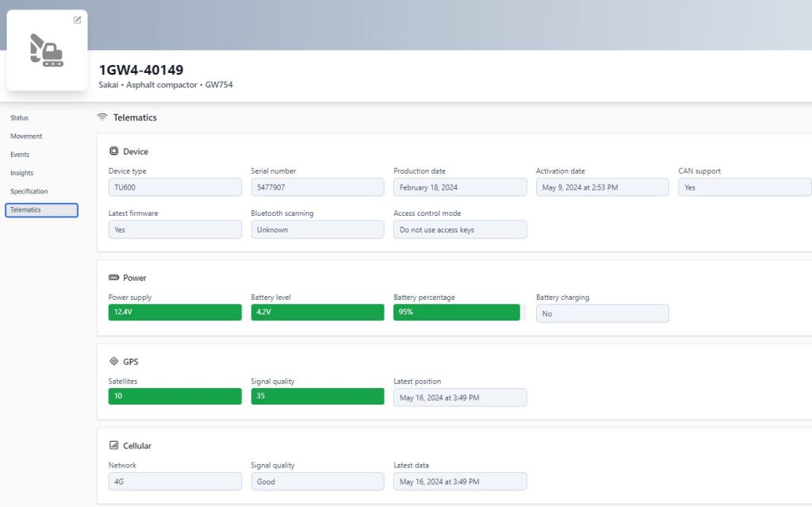Open the Events page
This screenshot has width=812, height=507.
click(20, 154)
